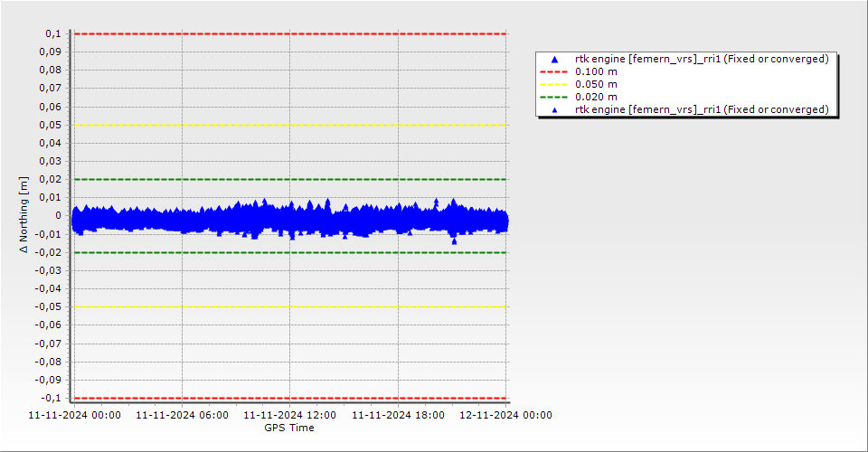This screenshot has height=452, width=868.
Task: Click the lowest blue outlier data point
Action: click(x=454, y=241)
